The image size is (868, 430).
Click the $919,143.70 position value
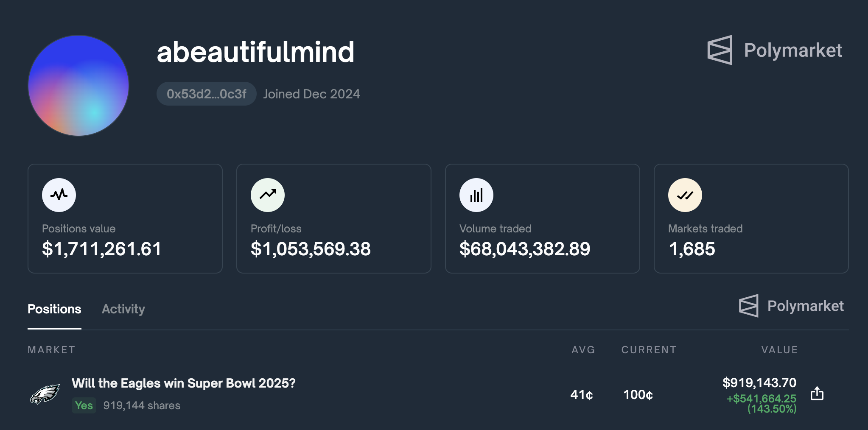pyautogui.click(x=759, y=383)
